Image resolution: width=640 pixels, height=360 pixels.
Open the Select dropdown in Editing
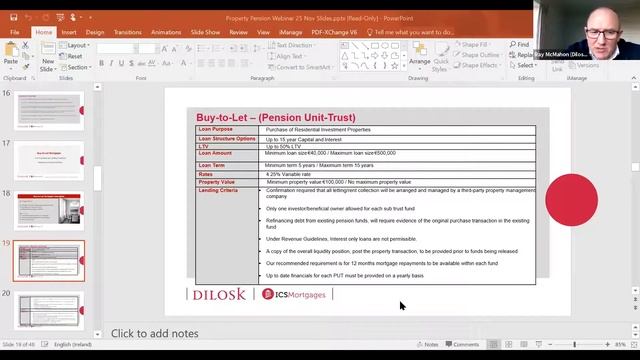coord(523,65)
